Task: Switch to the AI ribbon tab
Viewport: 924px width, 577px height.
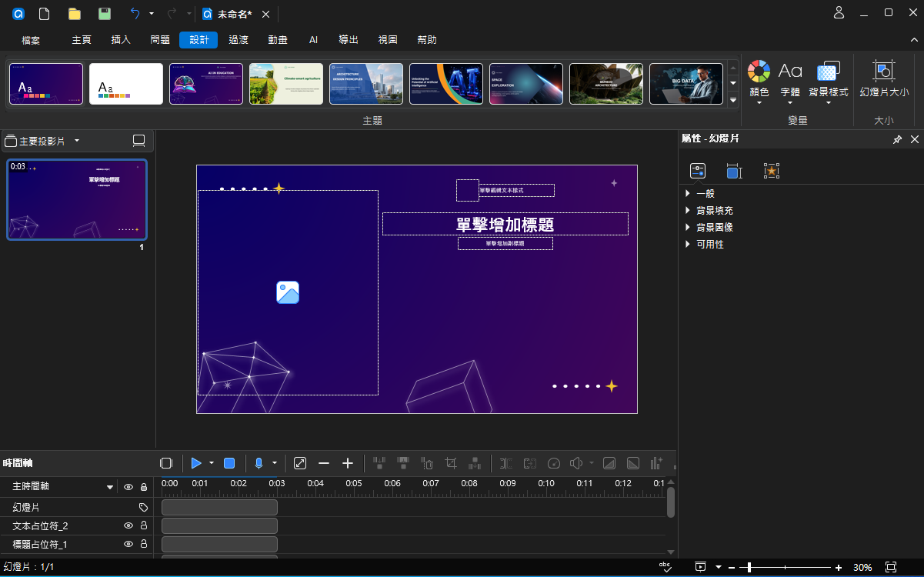Action: 313,40
